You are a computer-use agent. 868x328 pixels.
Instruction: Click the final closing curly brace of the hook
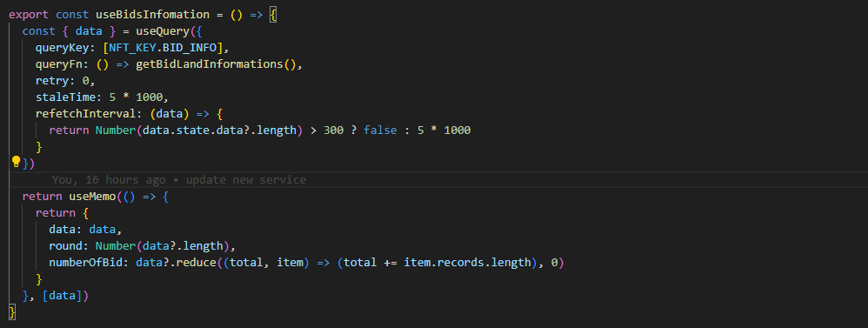(12, 312)
